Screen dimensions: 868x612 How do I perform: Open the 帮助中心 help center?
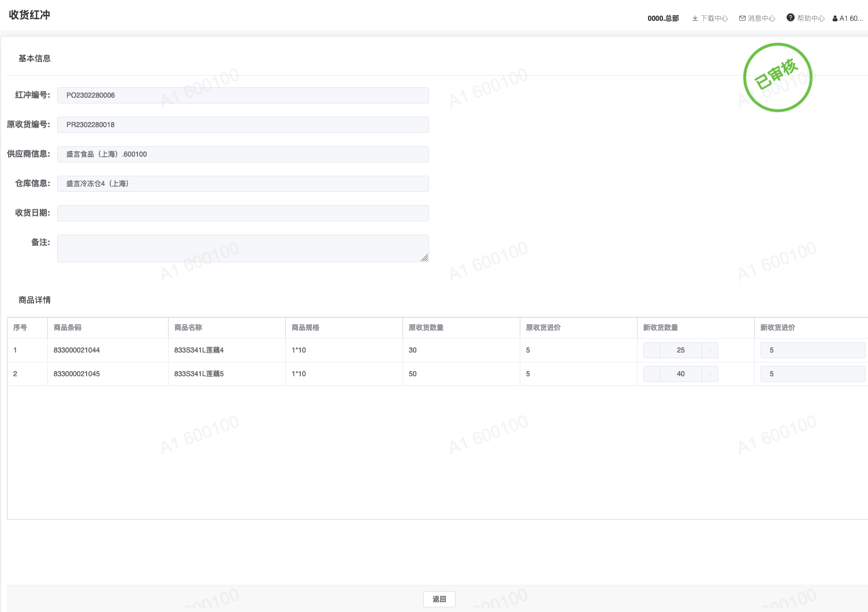(x=806, y=18)
